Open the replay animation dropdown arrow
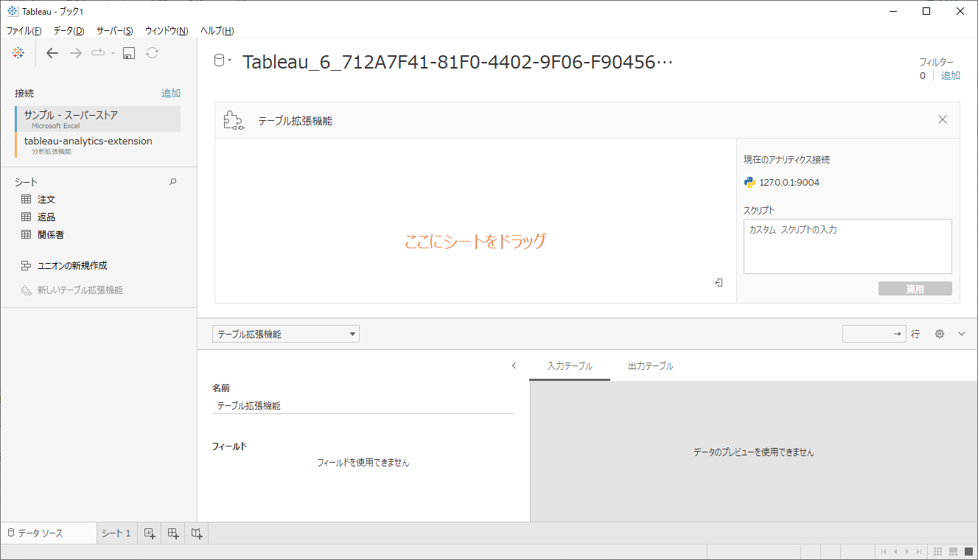 coord(113,53)
